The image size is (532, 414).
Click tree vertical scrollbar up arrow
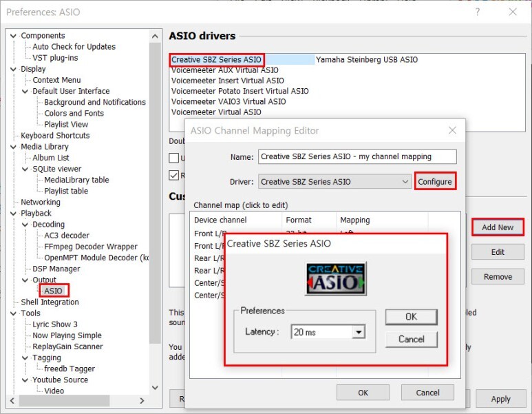(155, 36)
